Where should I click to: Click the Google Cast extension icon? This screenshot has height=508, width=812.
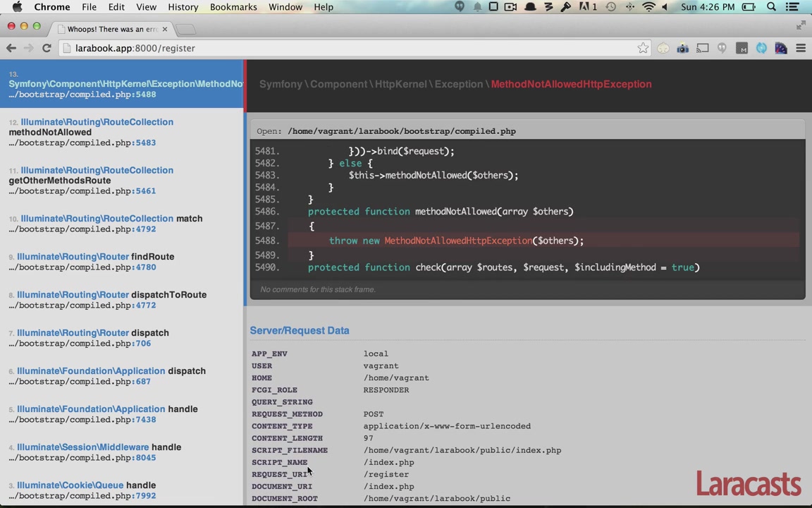coord(702,48)
